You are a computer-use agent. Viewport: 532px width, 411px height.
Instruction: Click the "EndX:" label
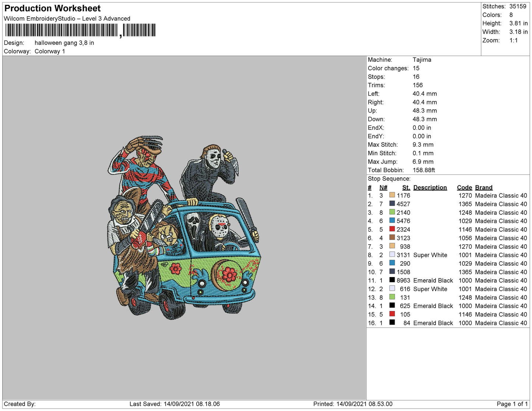[x=376, y=128]
